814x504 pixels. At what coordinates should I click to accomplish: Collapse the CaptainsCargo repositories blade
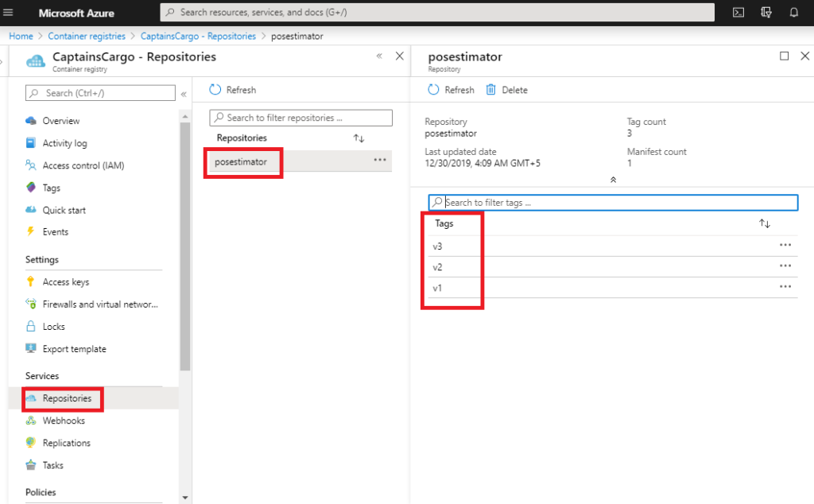tap(379, 56)
